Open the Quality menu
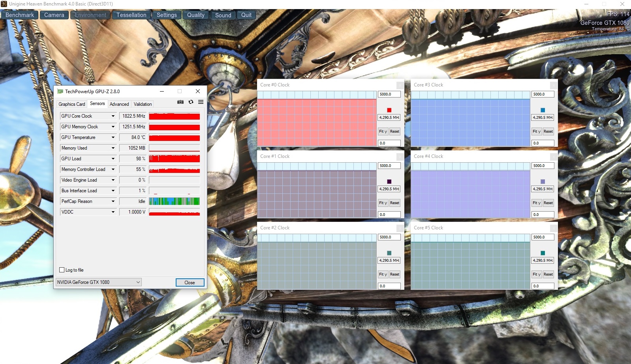The height and width of the screenshot is (364, 631). coord(196,15)
